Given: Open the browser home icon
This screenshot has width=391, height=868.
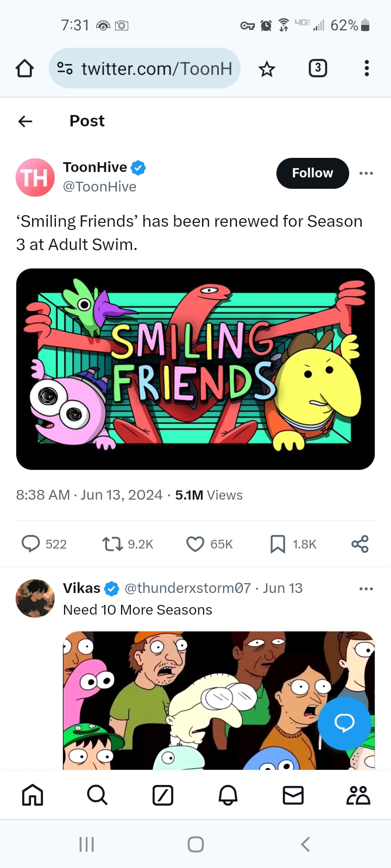Looking at the screenshot, I should (24, 68).
